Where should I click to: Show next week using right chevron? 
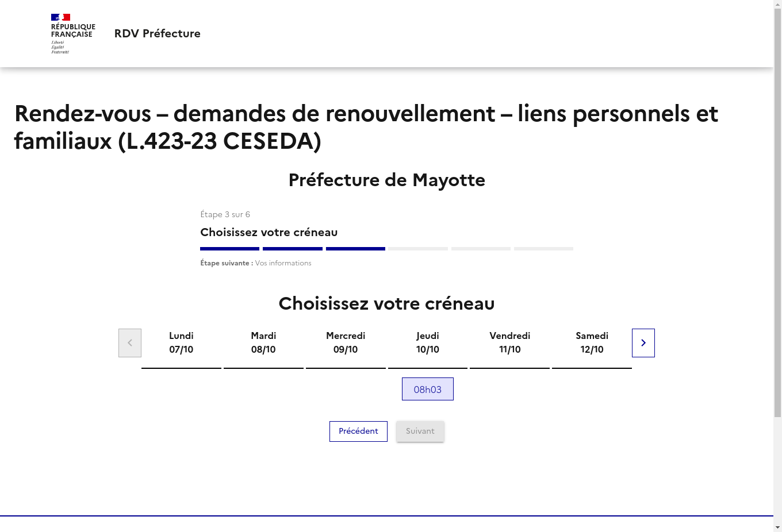coord(643,343)
